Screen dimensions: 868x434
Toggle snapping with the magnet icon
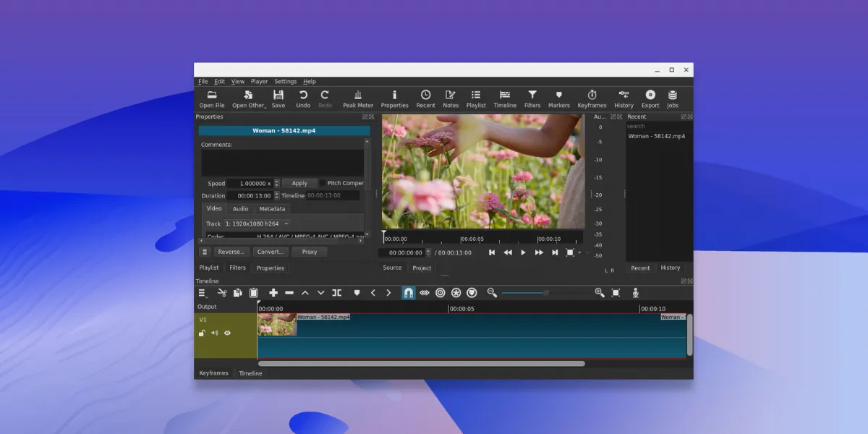click(x=408, y=292)
